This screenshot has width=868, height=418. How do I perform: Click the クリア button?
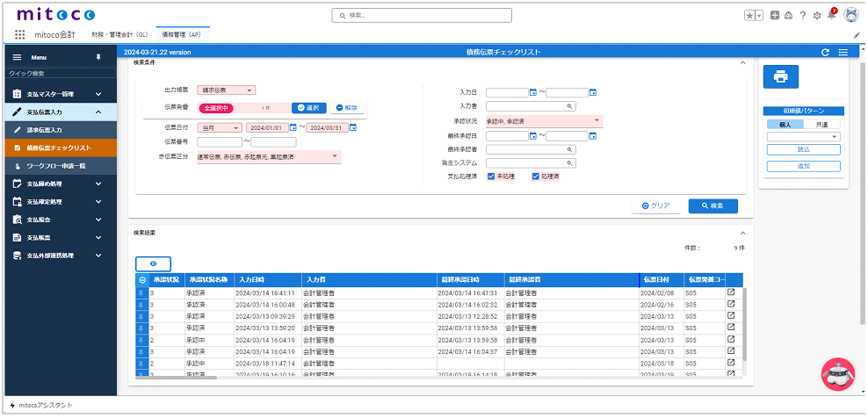point(656,205)
